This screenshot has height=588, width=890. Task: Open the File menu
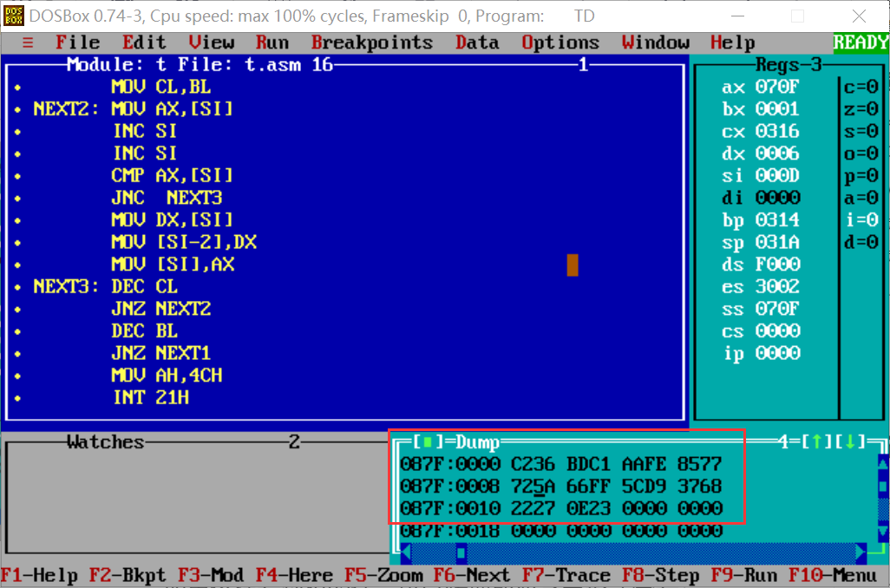[x=78, y=42]
